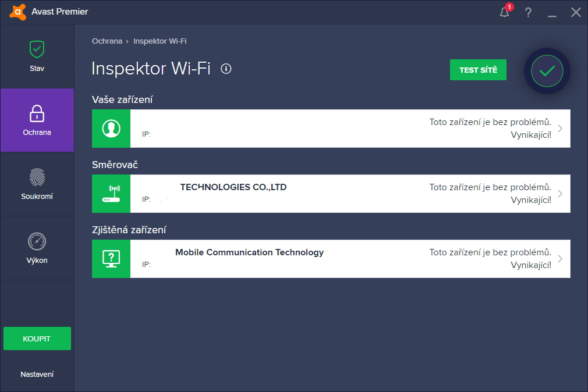
Task: Click the Směrovač heading
Action: coord(115,165)
